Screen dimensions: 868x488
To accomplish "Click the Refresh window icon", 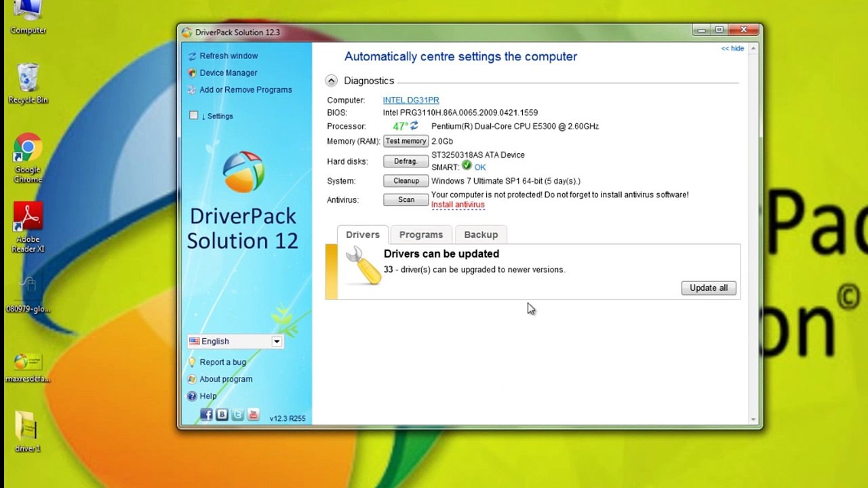I will click(x=193, y=56).
